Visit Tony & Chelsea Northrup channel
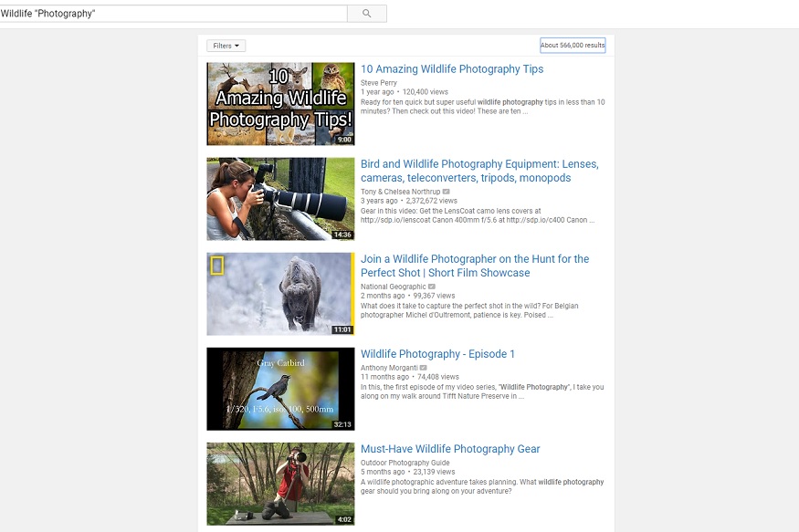 (x=401, y=192)
